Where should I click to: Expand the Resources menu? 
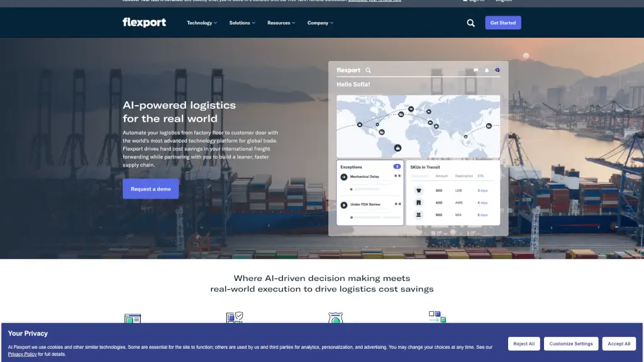281,23
